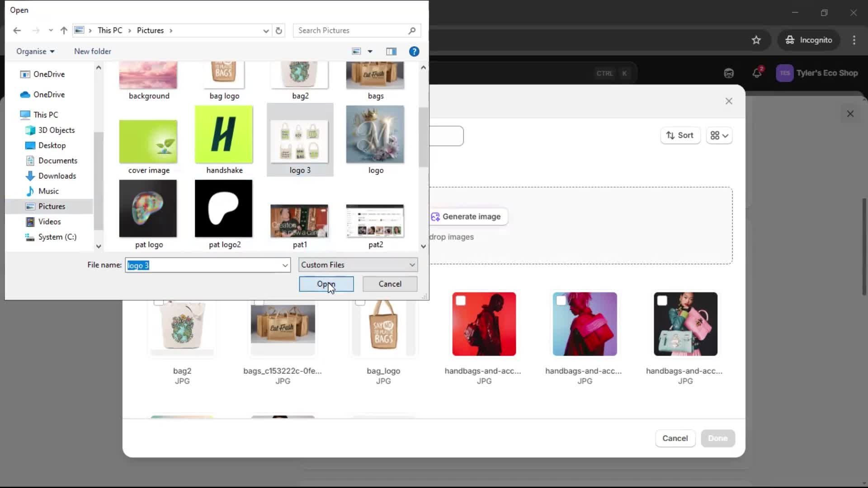The image size is (868, 488).
Task: Toggle the preview pane icon
Action: (x=391, y=51)
